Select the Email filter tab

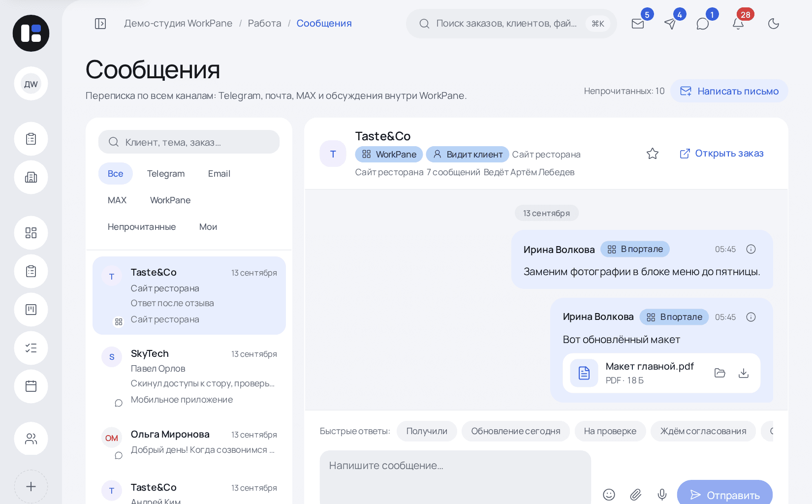tap(219, 174)
